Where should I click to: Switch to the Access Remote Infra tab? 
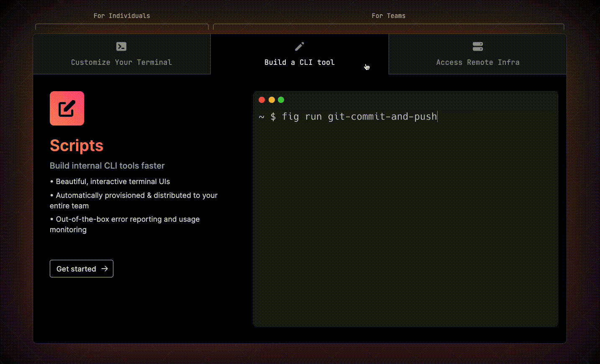click(478, 54)
